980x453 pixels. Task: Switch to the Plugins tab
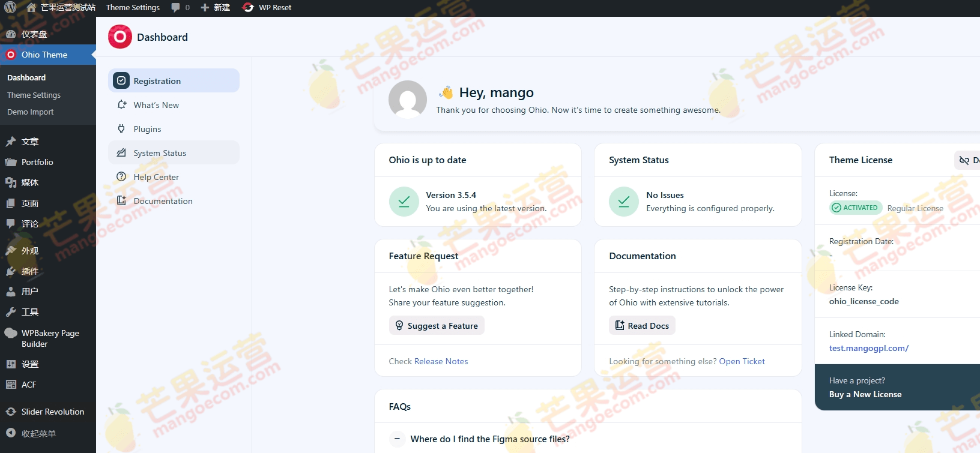174,128
